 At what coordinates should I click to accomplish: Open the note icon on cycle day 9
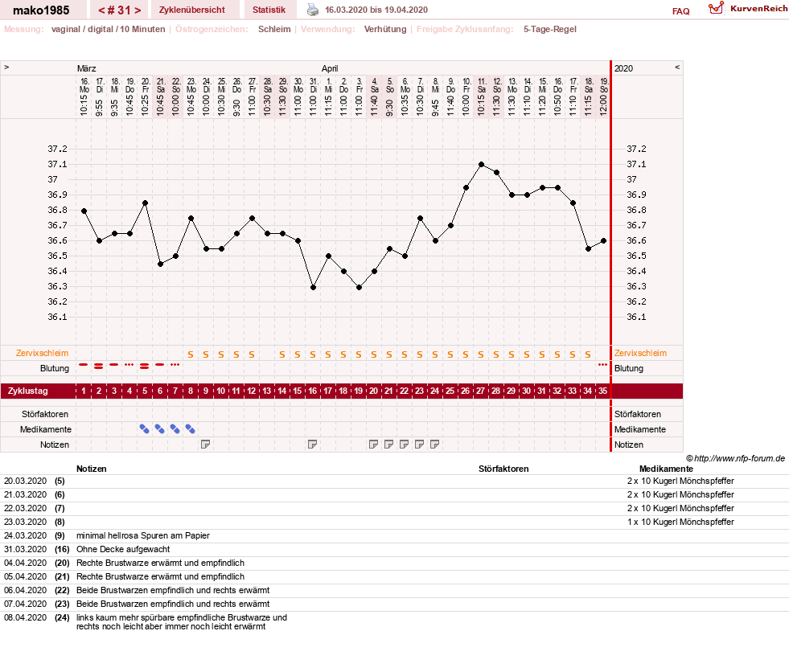[205, 445]
